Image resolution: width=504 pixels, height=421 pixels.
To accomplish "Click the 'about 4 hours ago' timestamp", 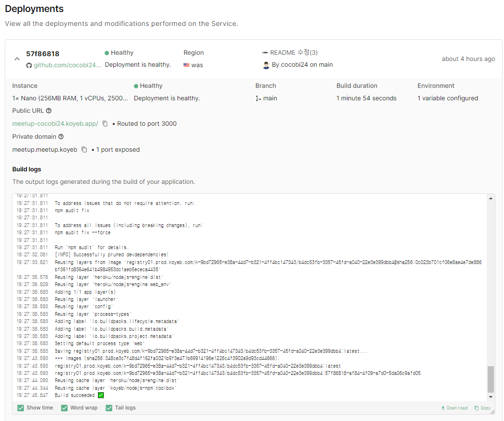I will (468, 59).
